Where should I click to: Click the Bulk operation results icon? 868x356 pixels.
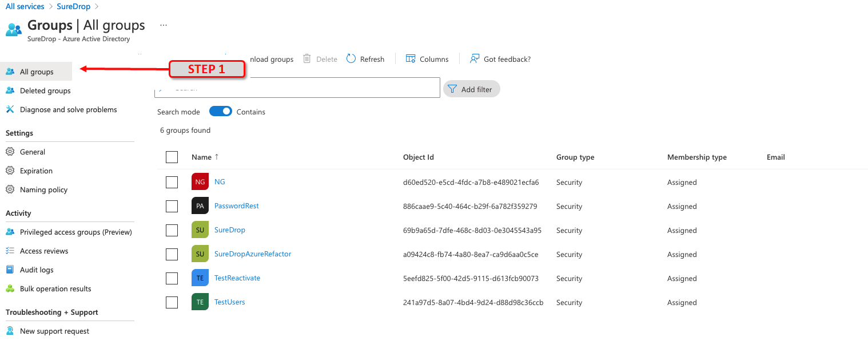point(10,288)
